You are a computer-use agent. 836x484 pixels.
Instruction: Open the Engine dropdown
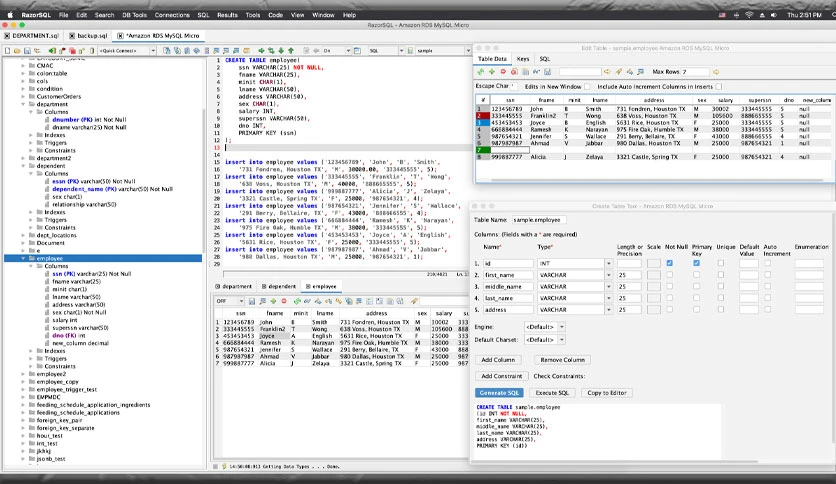[561, 327]
